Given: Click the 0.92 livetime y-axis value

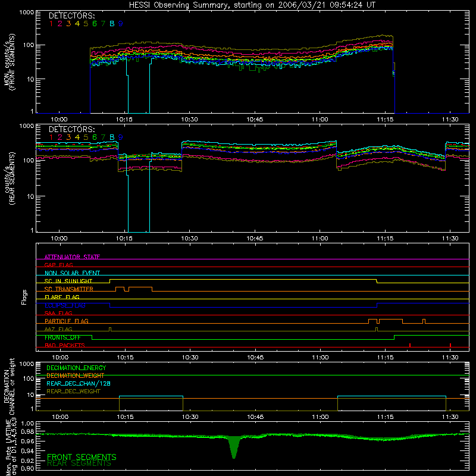Looking at the screenshot, I should pyautogui.click(x=27, y=461).
